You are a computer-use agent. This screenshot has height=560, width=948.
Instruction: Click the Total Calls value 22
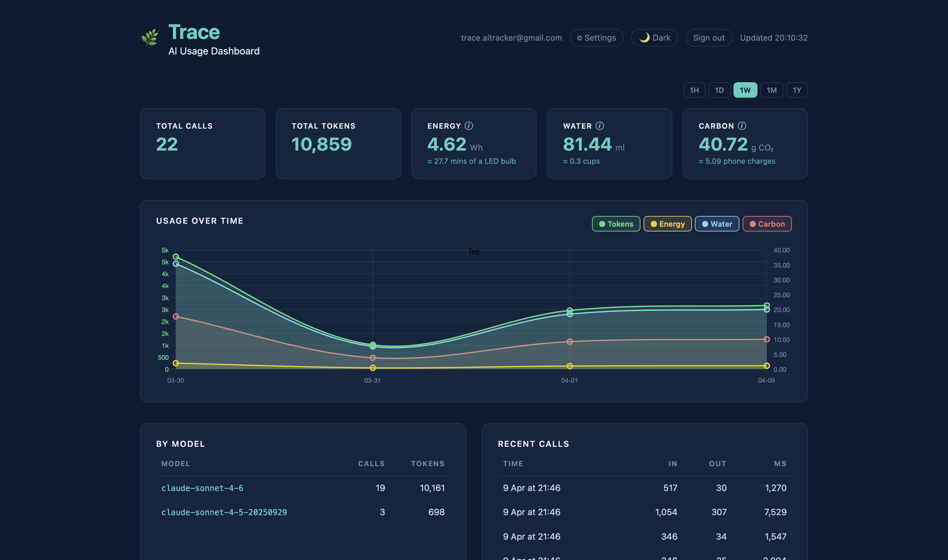[x=167, y=144]
